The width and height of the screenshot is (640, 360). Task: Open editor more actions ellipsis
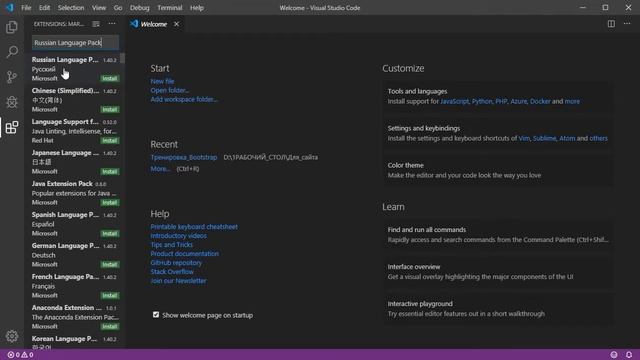pos(627,24)
